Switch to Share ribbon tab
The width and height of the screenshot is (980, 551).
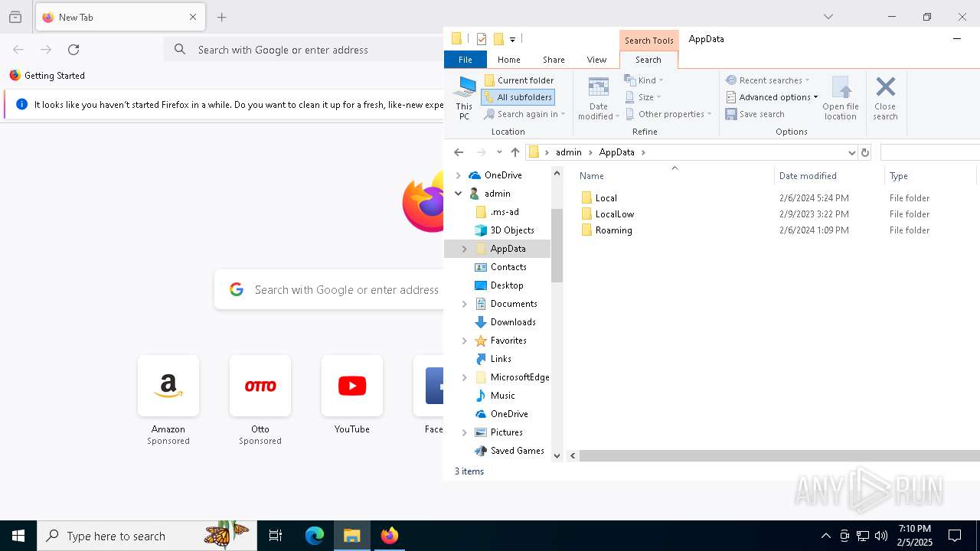554,60
